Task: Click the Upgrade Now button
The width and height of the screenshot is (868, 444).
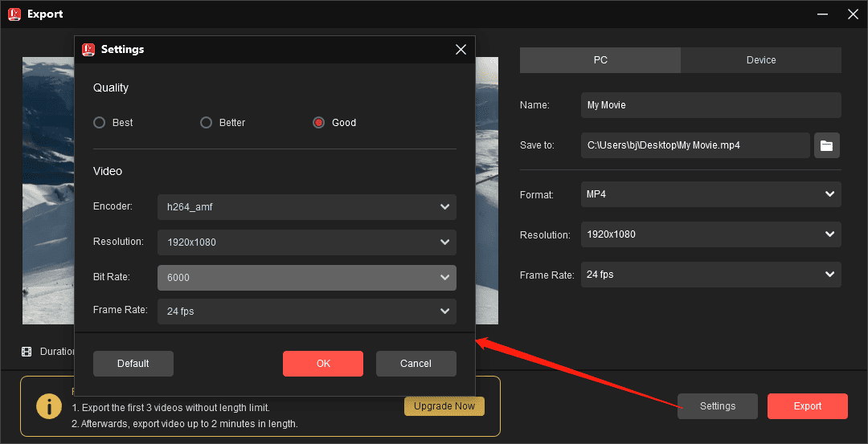Action: [444, 405]
